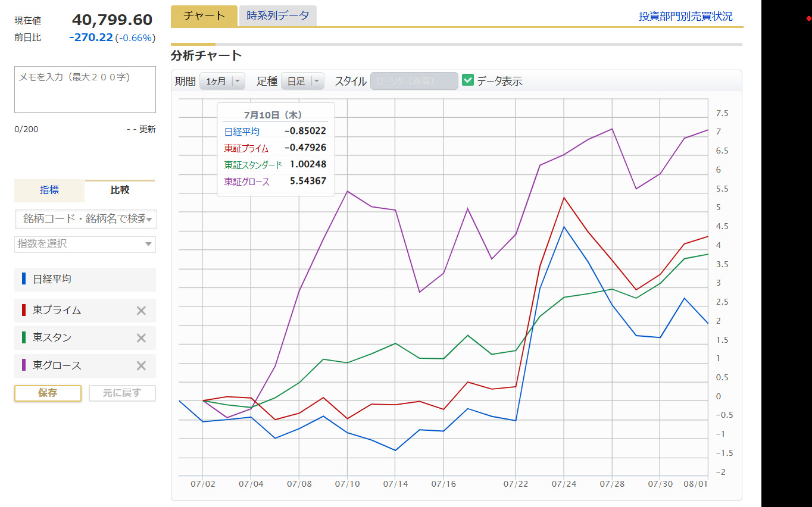Open the 期間 1ヶ月 dropdown
The image size is (812, 507).
tap(222, 81)
